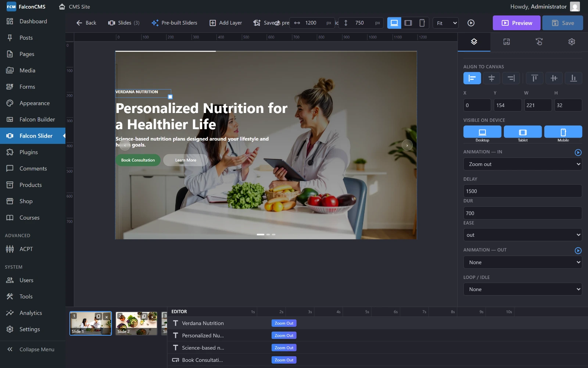Screen dimensions: 588x368
Task: Open Analytics in sidebar
Action: click(x=33, y=313)
